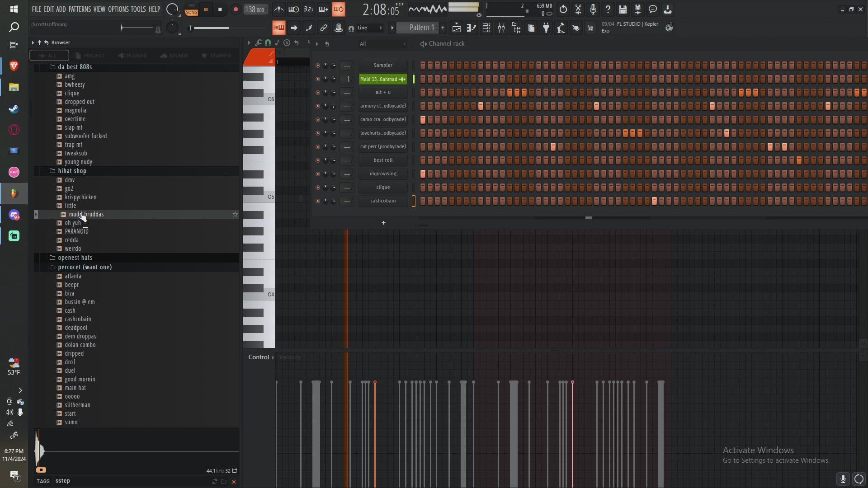Click the metronome icon

[279, 9]
